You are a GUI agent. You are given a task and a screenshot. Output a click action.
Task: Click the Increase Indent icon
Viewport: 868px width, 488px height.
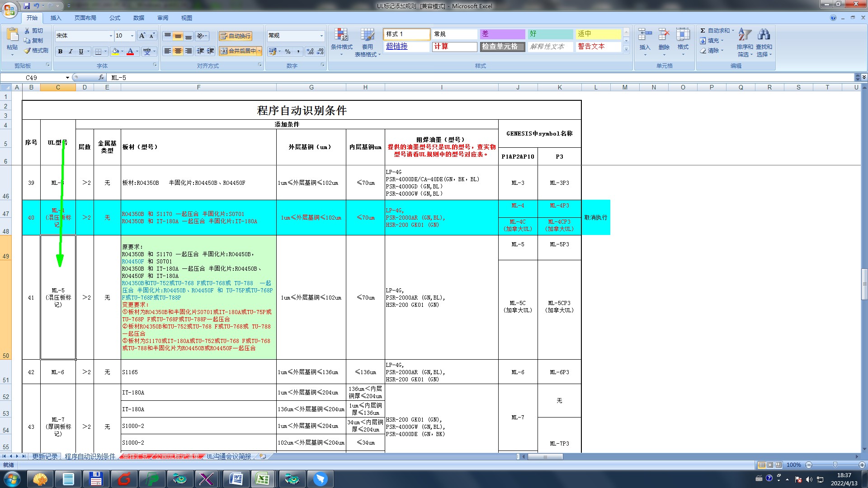[211, 51]
